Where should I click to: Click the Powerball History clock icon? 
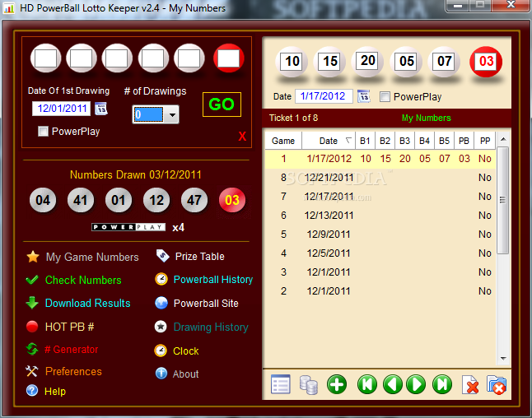161,279
